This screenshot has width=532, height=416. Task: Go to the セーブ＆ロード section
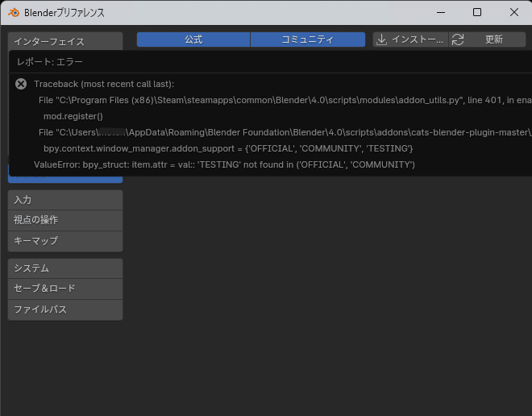coord(65,289)
